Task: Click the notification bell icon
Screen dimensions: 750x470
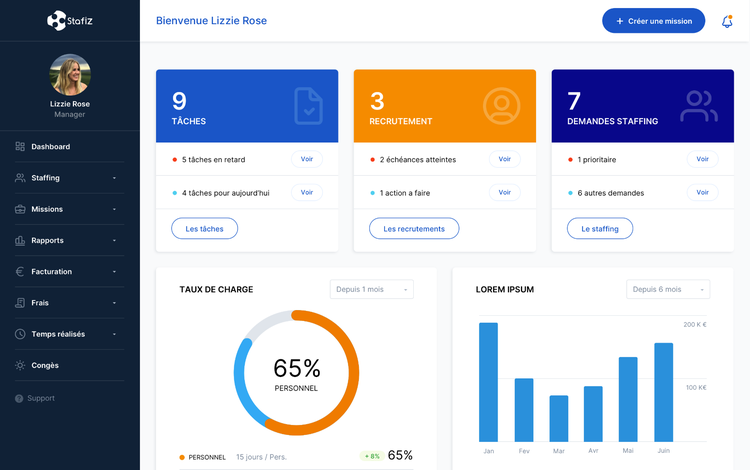Action: 727,21
